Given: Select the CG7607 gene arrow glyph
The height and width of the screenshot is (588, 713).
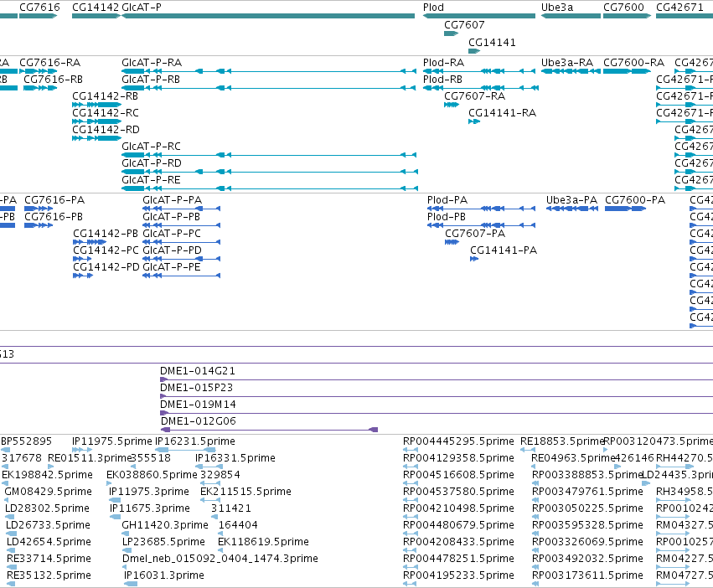Looking at the screenshot, I should coord(451,34).
